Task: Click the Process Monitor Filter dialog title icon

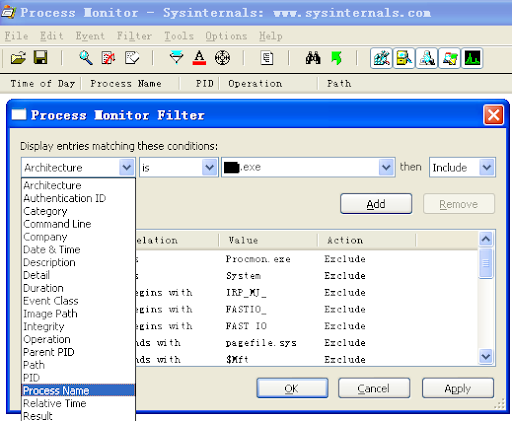Action: 19,115
